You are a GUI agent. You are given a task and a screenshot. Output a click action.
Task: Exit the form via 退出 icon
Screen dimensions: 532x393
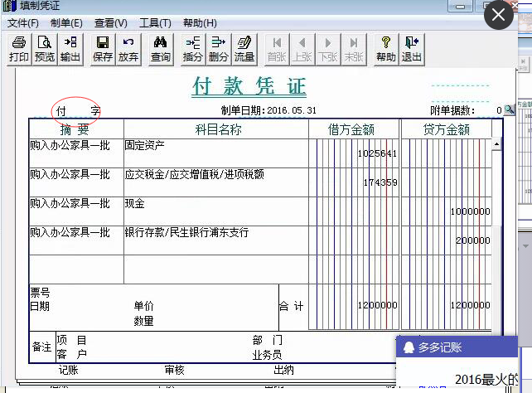(x=411, y=49)
